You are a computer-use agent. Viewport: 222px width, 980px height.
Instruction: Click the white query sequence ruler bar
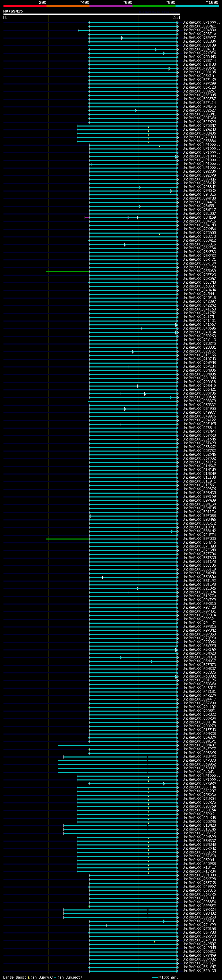point(91,14)
